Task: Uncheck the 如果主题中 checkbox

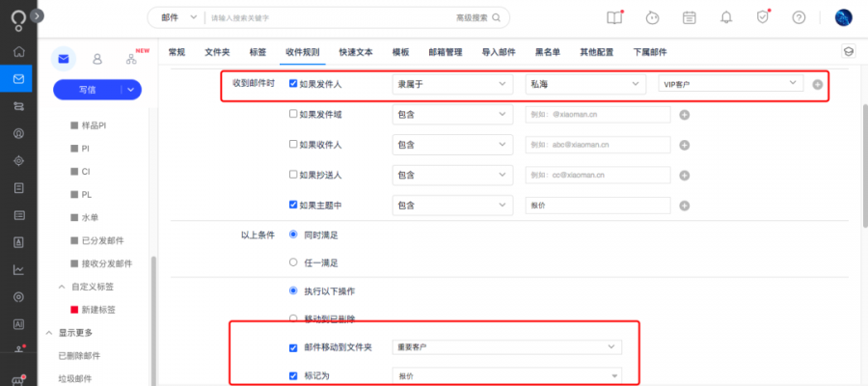Action: 293,205
